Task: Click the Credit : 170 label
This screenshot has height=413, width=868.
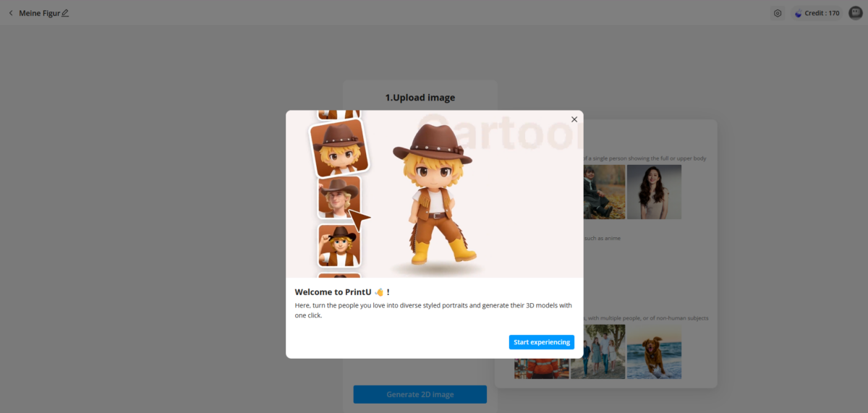Action: (822, 13)
